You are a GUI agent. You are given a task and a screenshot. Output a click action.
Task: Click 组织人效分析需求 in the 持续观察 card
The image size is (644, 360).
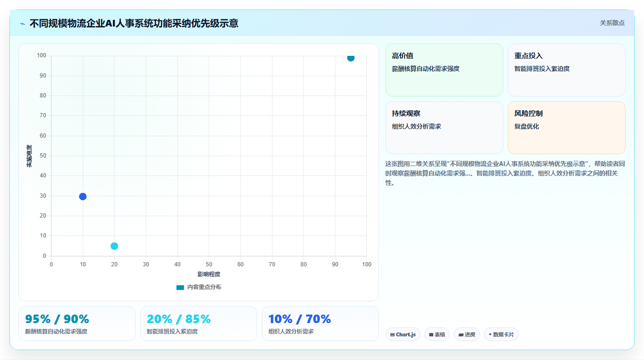tap(416, 126)
